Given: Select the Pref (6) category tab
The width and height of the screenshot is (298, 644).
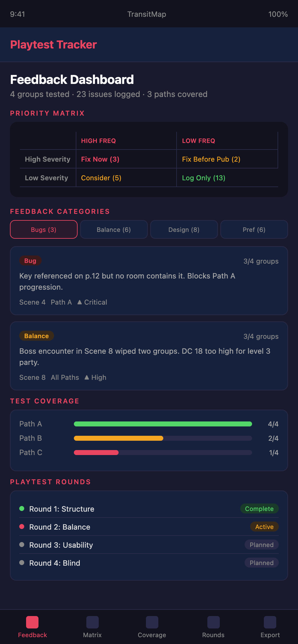Looking at the screenshot, I should point(254,229).
